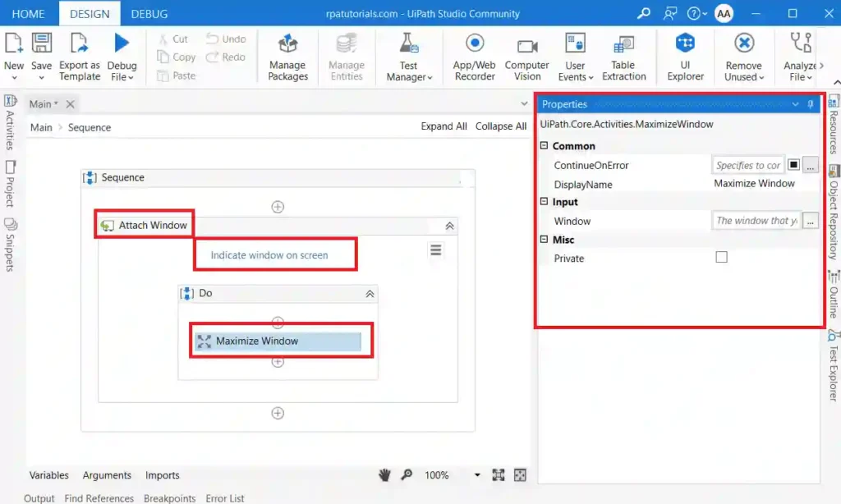This screenshot has height=504, width=841.
Task: Select the pan hand tool
Action: tap(384, 475)
